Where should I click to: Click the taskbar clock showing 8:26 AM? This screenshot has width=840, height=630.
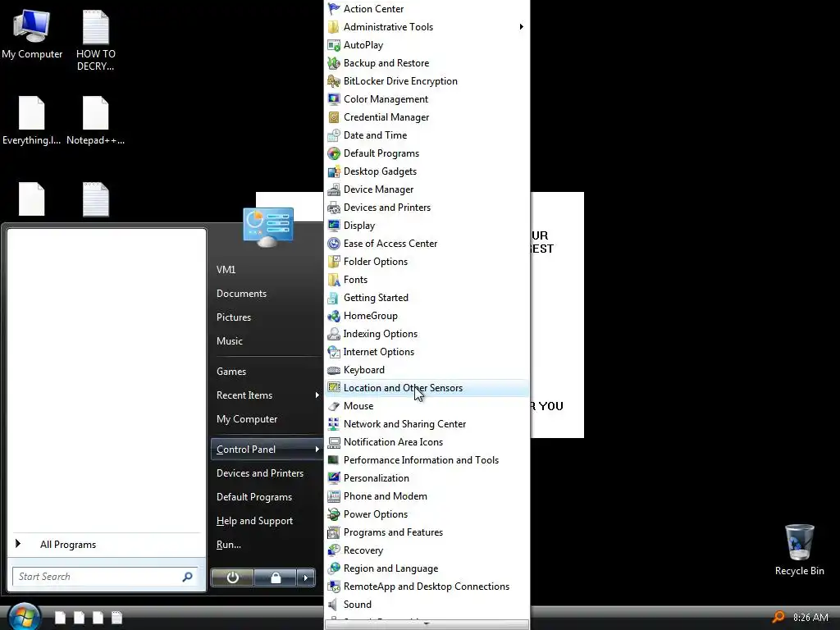click(810, 617)
